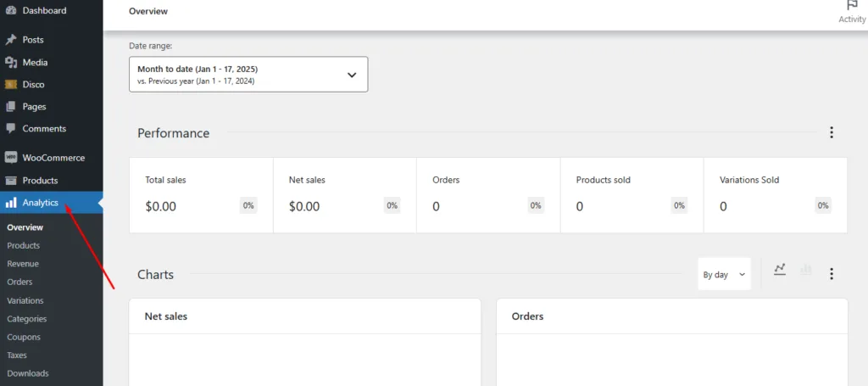Viewport: 868px width, 386px height.
Task: View the Categories report
Action: [x=26, y=319]
